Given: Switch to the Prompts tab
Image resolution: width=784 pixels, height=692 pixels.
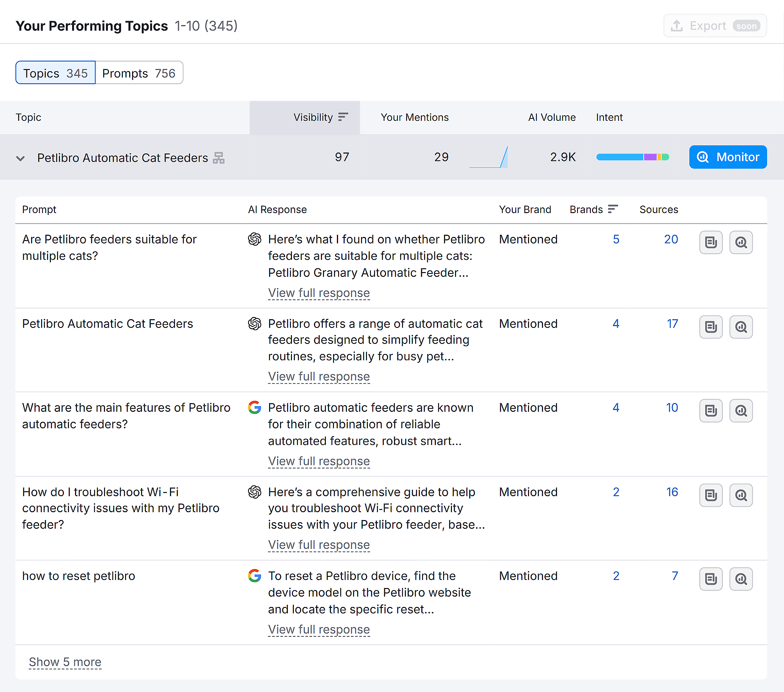Looking at the screenshot, I should pyautogui.click(x=139, y=72).
